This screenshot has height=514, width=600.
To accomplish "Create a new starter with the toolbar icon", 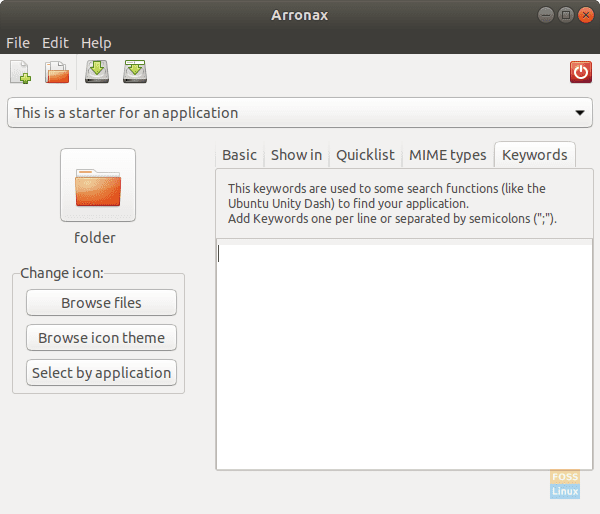I will point(20,72).
